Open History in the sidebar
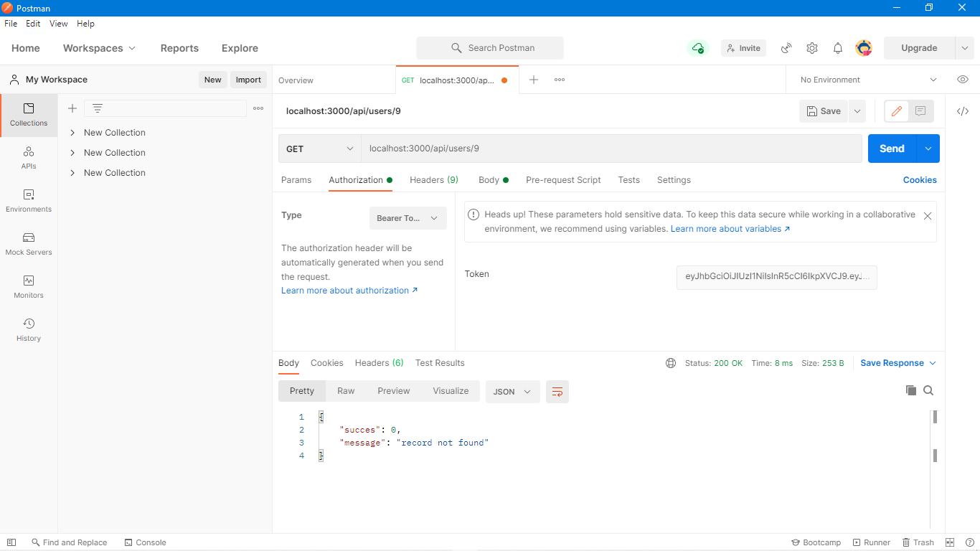 [29, 329]
